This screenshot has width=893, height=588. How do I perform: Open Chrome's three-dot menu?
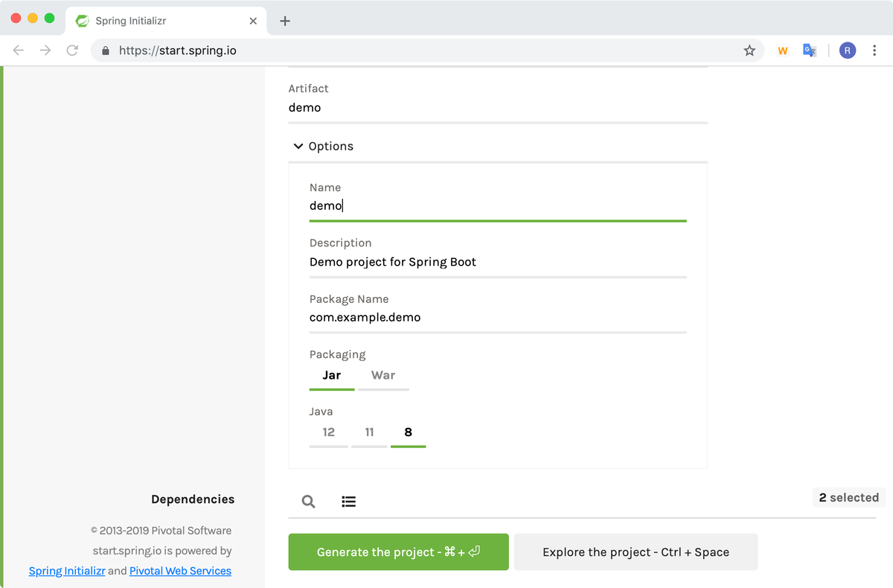pyautogui.click(x=874, y=51)
